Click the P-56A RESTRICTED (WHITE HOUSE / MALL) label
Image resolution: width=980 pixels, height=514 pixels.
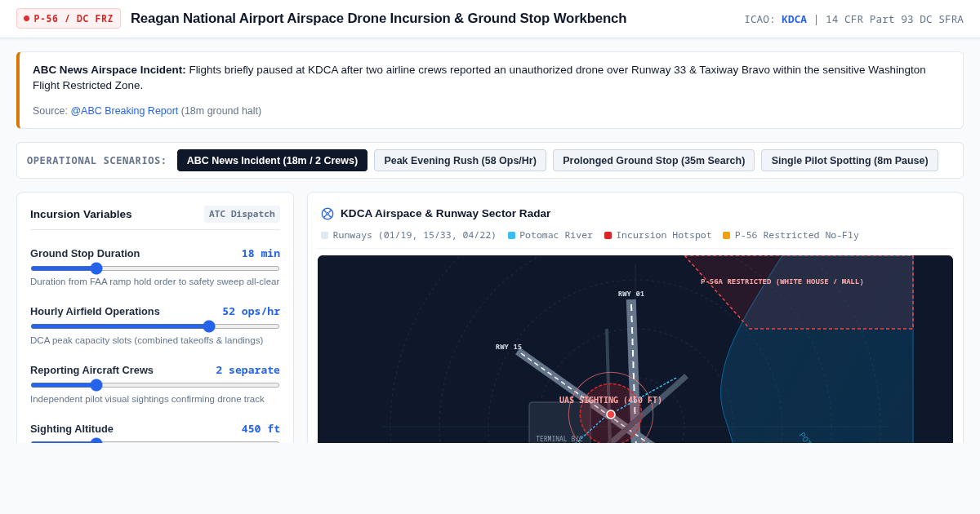click(782, 281)
